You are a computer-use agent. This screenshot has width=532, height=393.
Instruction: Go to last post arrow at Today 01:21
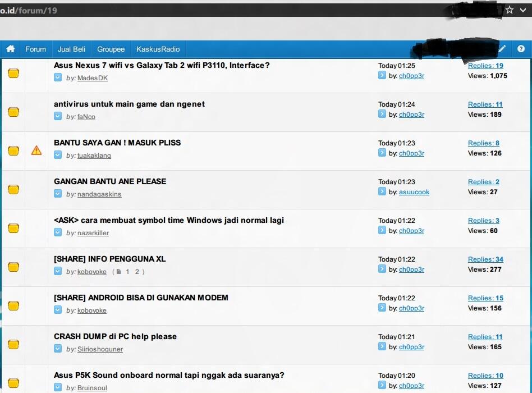pos(382,346)
